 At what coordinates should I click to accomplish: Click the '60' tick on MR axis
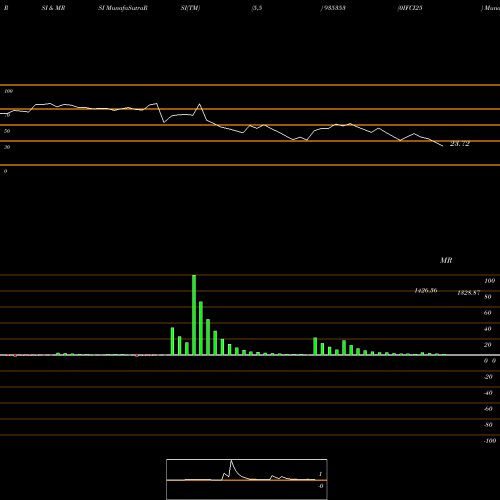click(488, 313)
